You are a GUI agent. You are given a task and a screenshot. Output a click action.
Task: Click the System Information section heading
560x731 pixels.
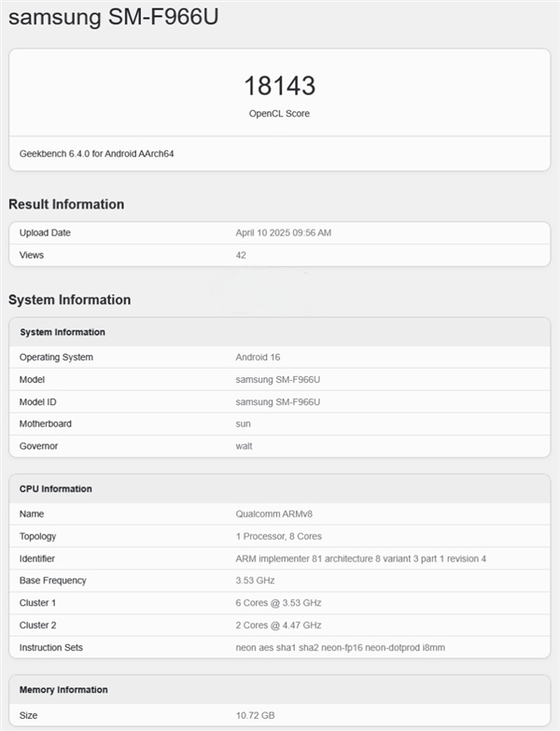pos(69,300)
